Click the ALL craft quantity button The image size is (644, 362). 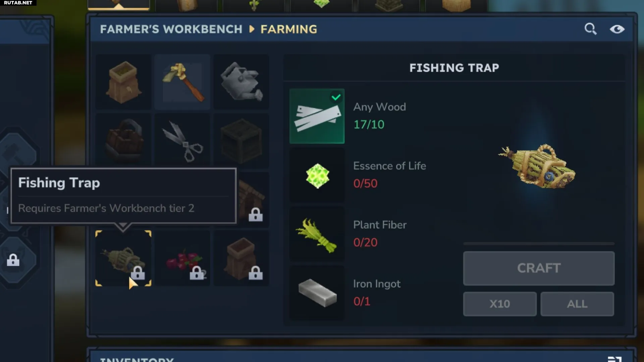577,304
